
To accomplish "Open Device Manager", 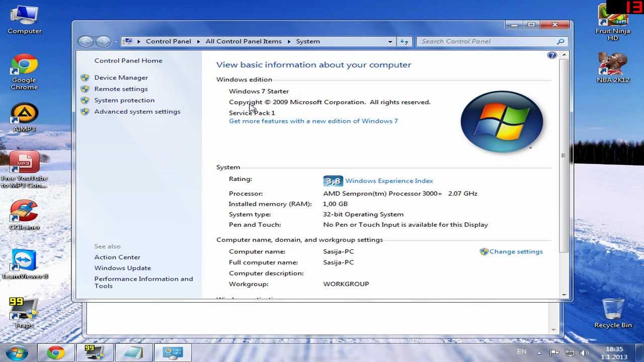I will pos(121,78).
